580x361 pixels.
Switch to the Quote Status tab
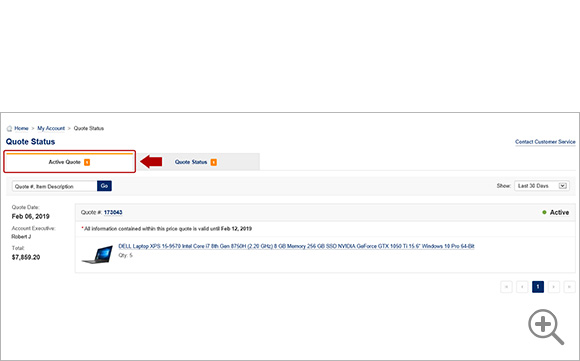196,162
